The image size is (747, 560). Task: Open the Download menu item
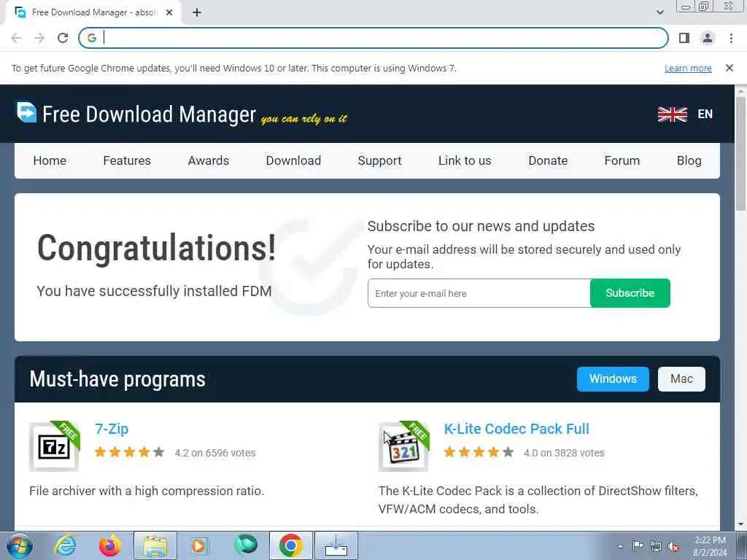click(293, 160)
